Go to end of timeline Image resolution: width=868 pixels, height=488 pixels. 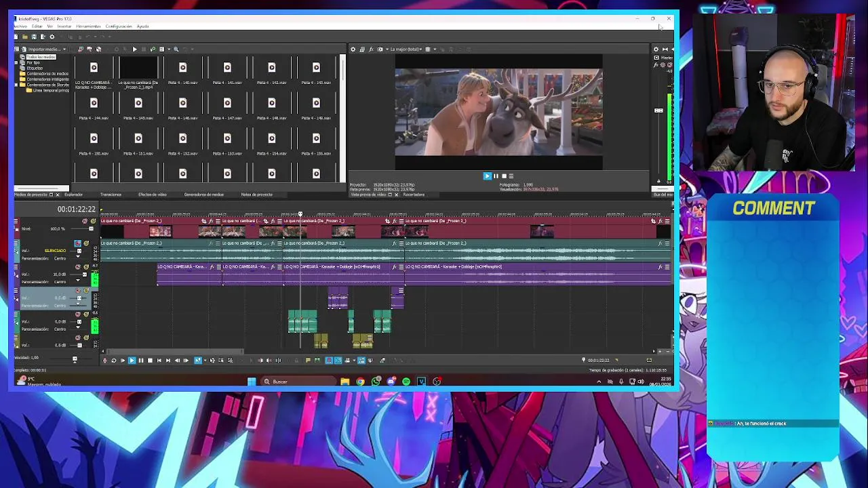167,360
